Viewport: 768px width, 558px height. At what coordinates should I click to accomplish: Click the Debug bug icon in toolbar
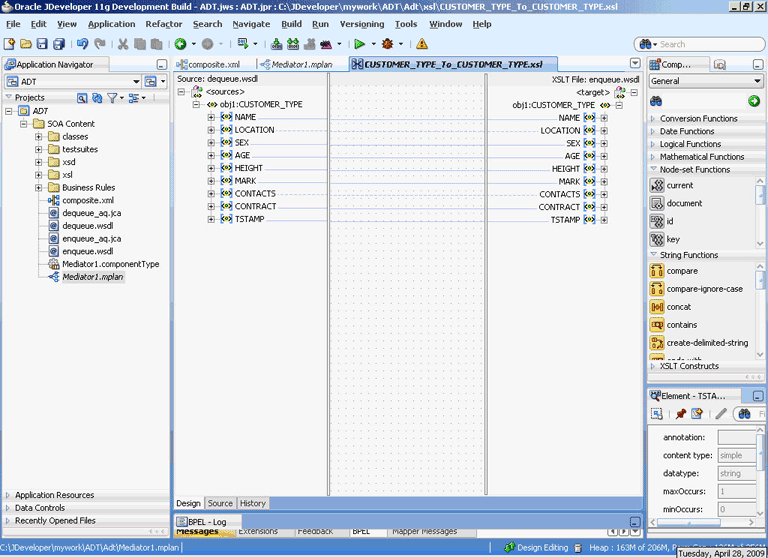[388, 44]
